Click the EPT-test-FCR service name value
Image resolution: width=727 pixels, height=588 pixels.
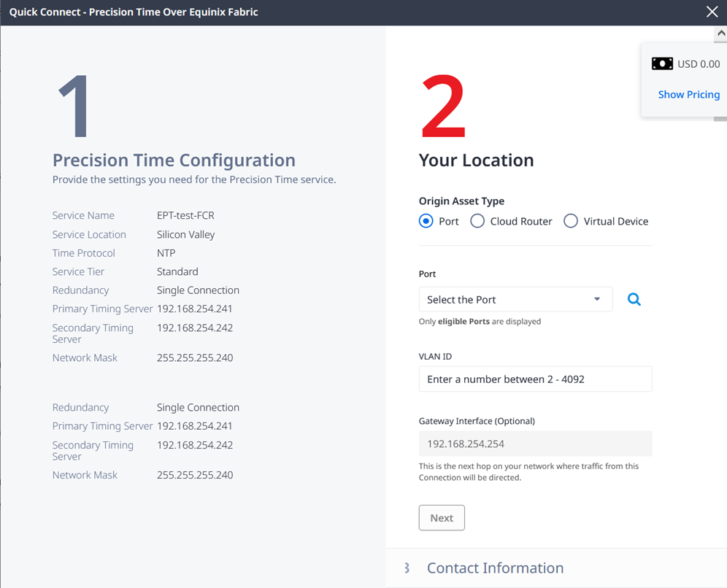point(185,215)
